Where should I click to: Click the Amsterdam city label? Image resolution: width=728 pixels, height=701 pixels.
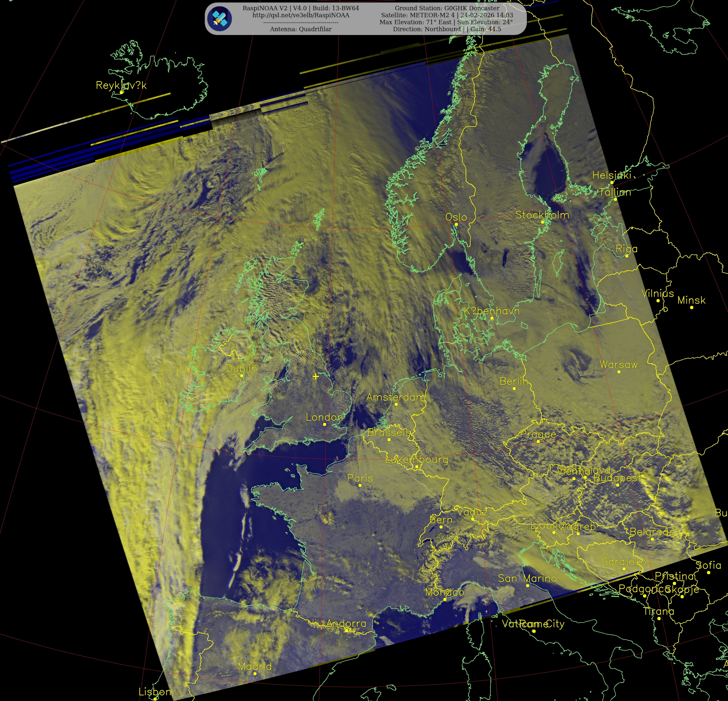click(x=396, y=397)
